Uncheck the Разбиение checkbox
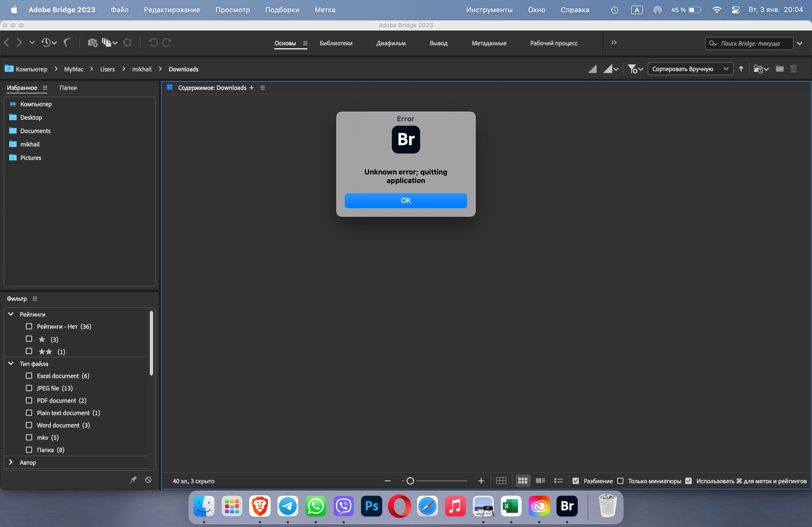 (x=575, y=481)
